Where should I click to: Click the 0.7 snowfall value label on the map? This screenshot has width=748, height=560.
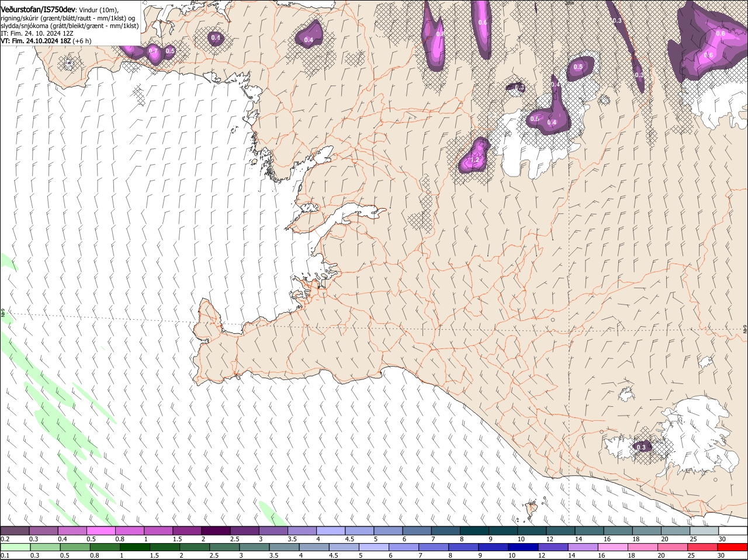pyautogui.click(x=153, y=51)
